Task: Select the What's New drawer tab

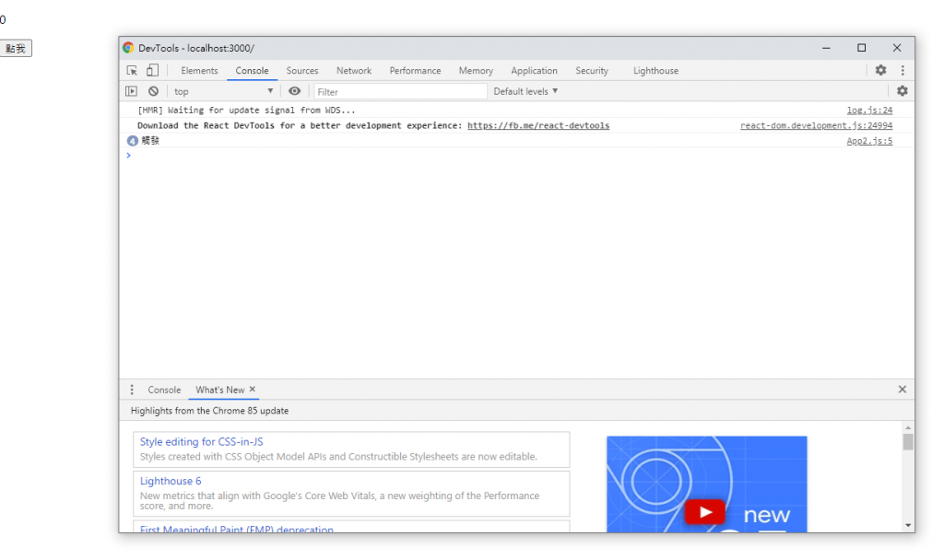Action: tap(219, 390)
